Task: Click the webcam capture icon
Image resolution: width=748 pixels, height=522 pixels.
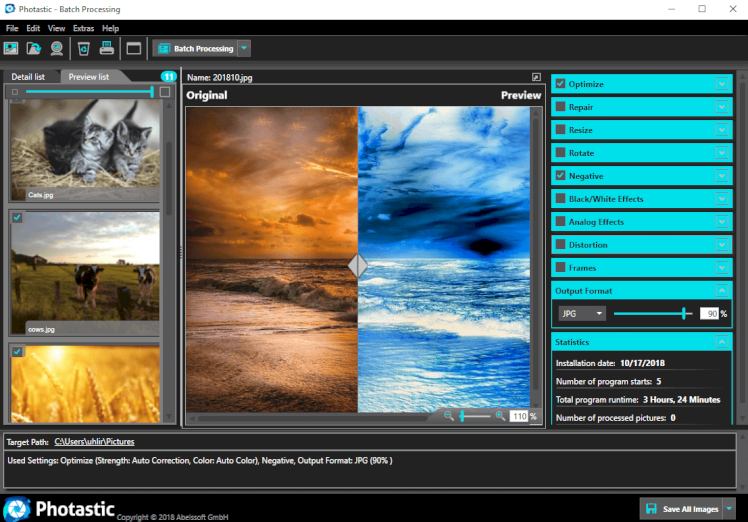Action: [57, 48]
